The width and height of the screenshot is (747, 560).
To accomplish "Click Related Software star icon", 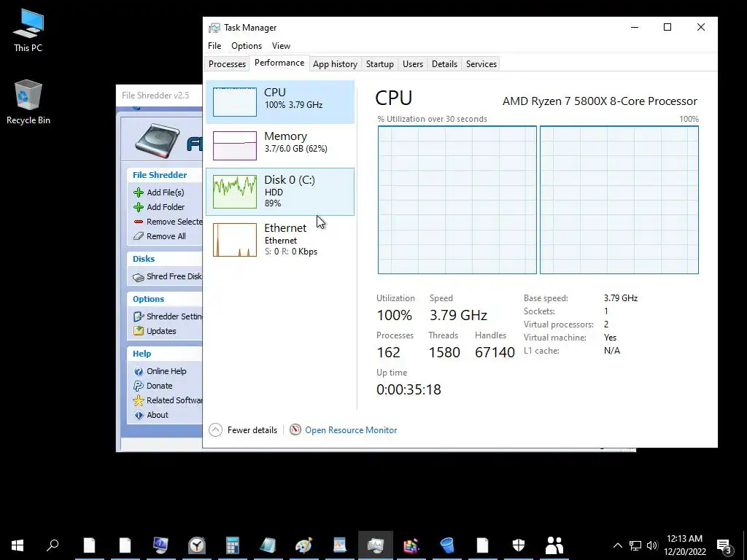I will 139,400.
